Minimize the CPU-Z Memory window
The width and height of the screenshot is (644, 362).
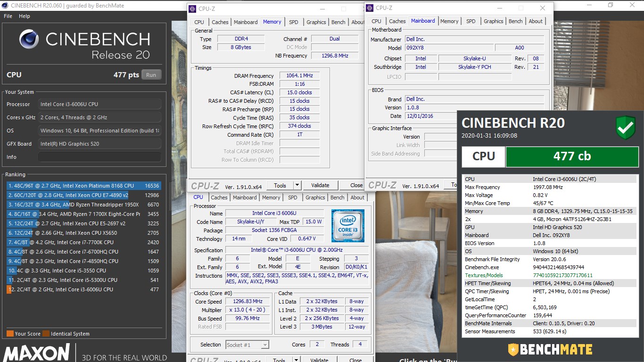coord(322,9)
